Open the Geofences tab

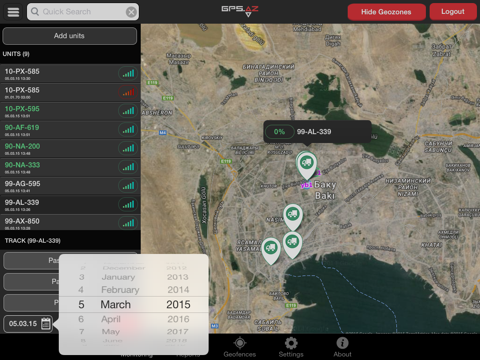click(240, 347)
